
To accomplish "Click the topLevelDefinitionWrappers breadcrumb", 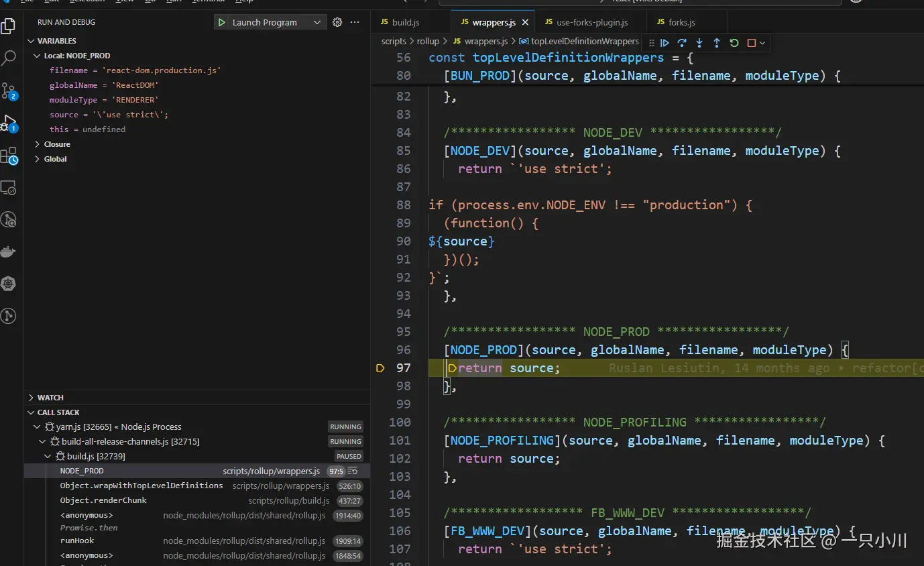I will [584, 42].
